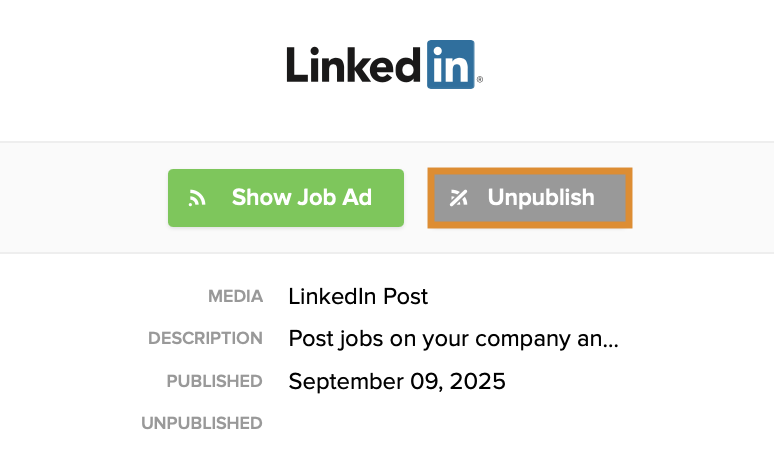
Task: Click the gray action bar left of Show Job Ad
Action: (x=80, y=198)
